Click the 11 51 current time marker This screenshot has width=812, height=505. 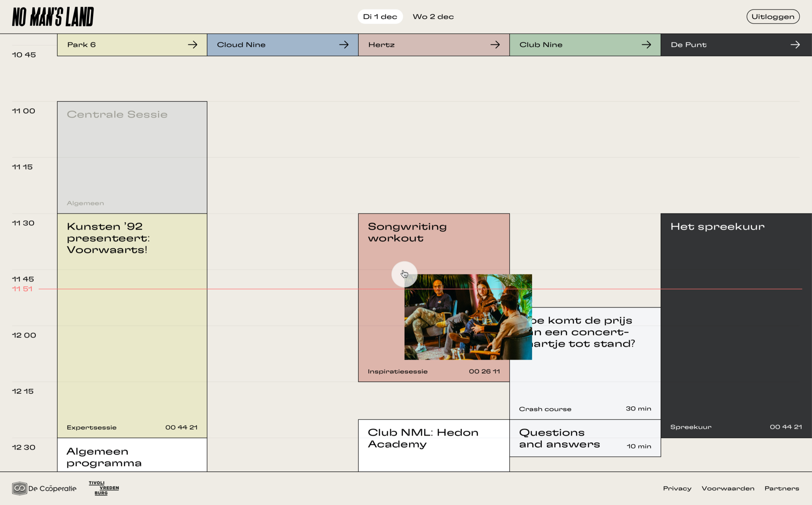click(x=22, y=289)
